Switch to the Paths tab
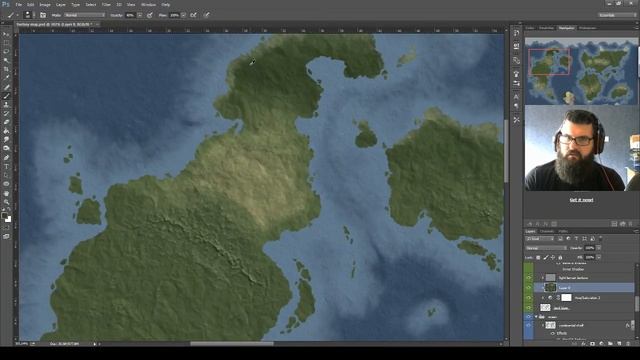The width and height of the screenshot is (640, 360). [x=562, y=231]
